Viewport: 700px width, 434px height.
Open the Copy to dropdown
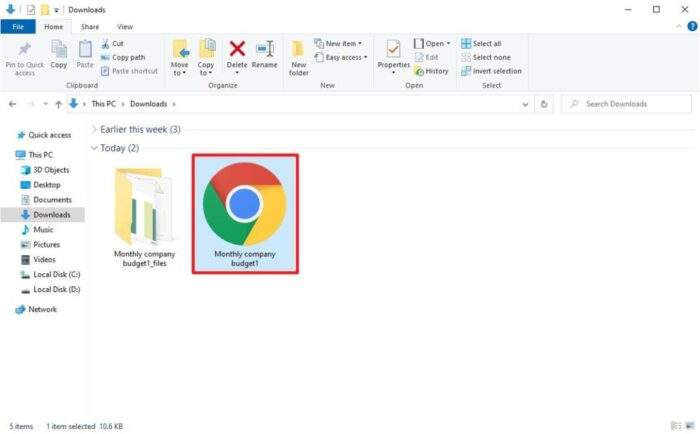point(206,58)
